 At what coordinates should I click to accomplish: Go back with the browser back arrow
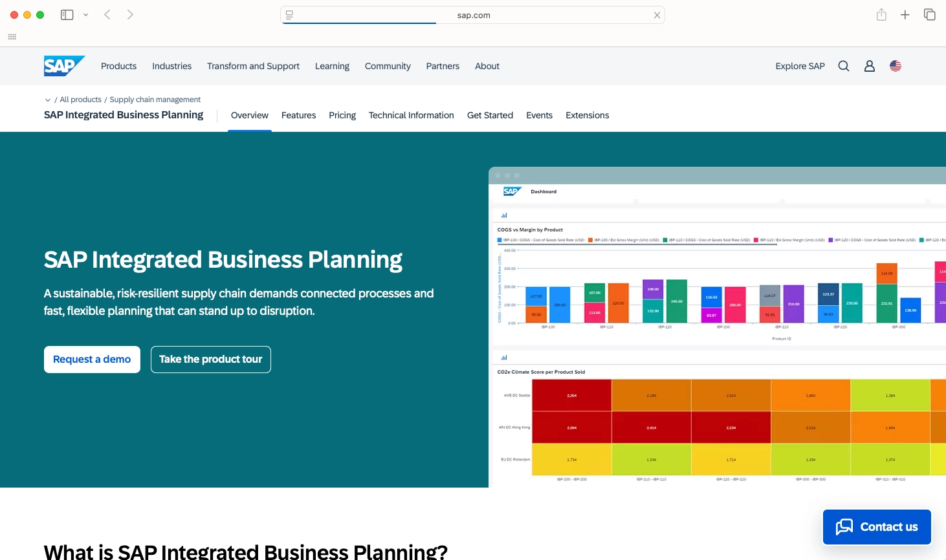click(107, 15)
